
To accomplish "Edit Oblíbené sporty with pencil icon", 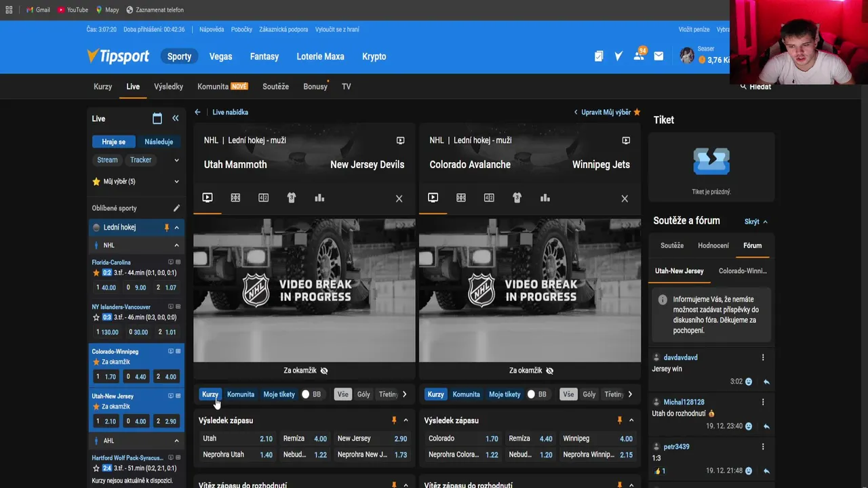I will tap(176, 208).
